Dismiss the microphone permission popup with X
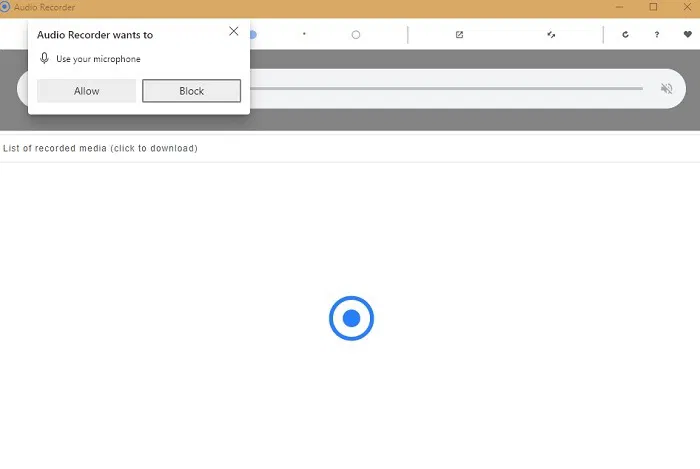The height and width of the screenshot is (469, 700). point(234,31)
